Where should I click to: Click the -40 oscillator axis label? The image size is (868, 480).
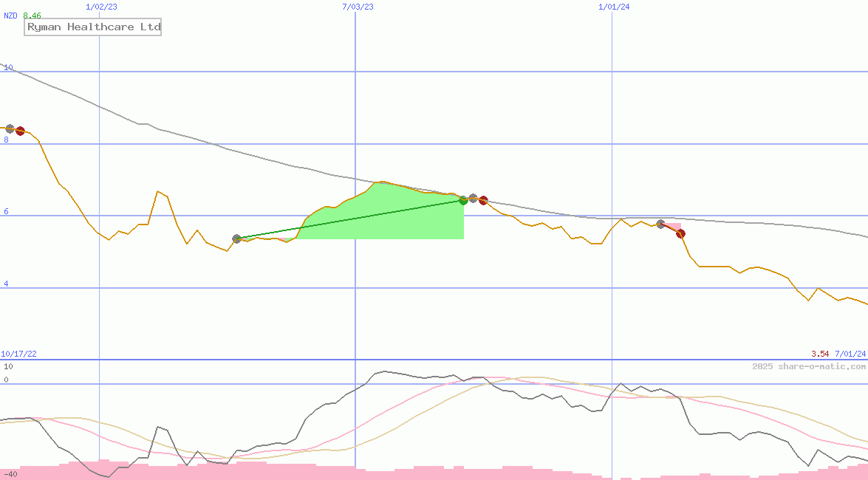pyautogui.click(x=10, y=474)
